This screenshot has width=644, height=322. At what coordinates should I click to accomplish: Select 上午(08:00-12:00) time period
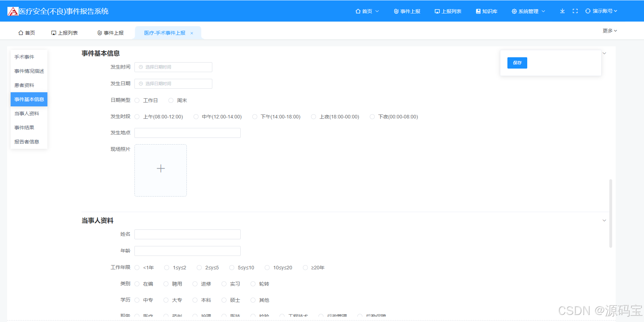click(137, 117)
